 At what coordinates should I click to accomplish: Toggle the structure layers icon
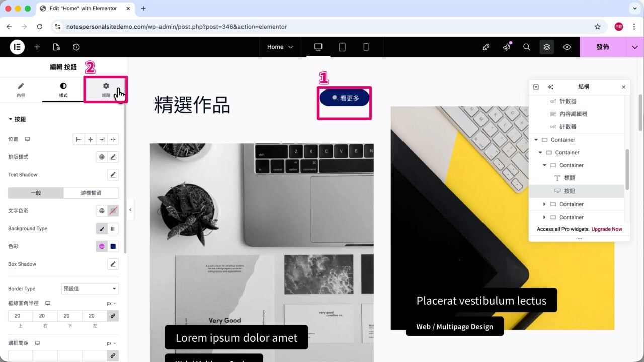[547, 47]
